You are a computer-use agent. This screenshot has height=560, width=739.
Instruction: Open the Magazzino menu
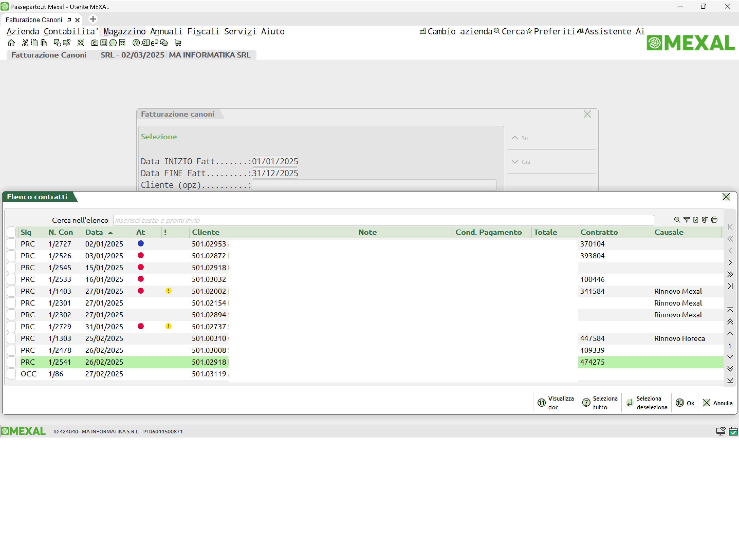click(124, 31)
